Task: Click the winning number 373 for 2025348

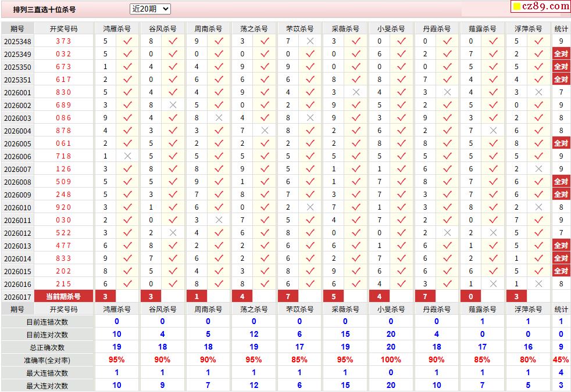Action: tap(63, 41)
